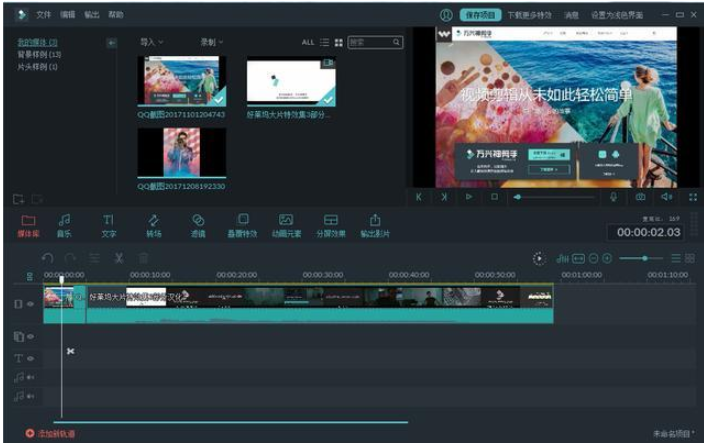Open the 编辑 (Edit) menu
Viewport: 704px width, 443px height.
tap(68, 15)
